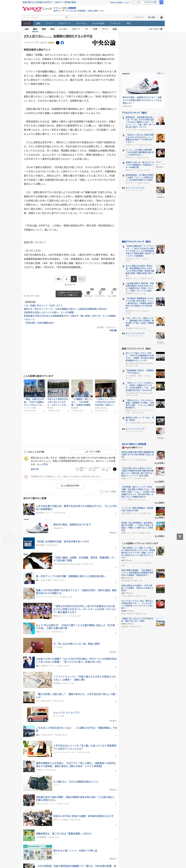Share the article on X
This screenshot has width=186, height=868.
pyautogui.click(x=57, y=43)
